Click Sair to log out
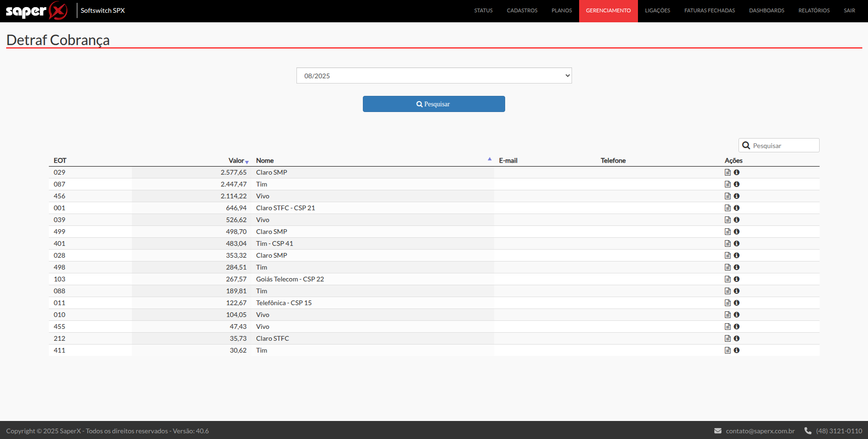Screen dimensions: 868x439 tap(849, 10)
